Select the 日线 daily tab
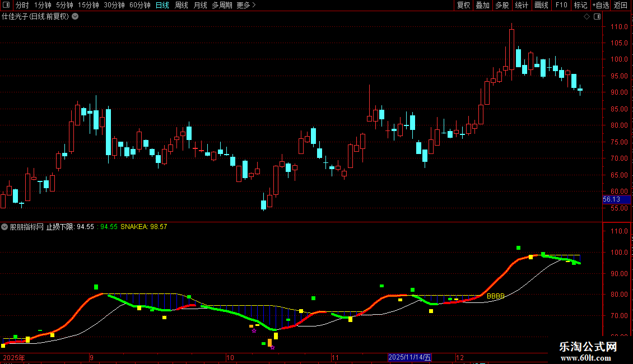Image resolution: width=633 pixels, height=364 pixels. click(x=162, y=5)
